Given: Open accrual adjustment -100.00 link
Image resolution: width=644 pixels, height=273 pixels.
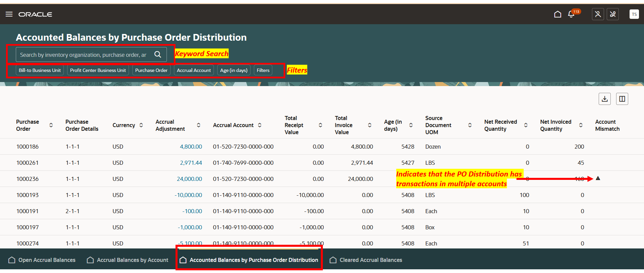Looking at the screenshot, I should [x=192, y=211].
